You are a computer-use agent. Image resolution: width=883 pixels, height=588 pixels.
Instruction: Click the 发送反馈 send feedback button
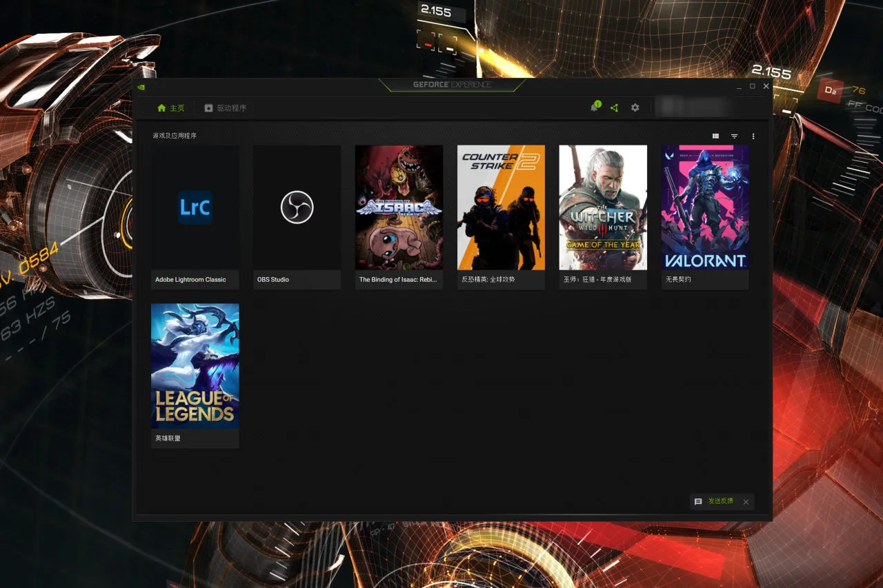click(715, 501)
